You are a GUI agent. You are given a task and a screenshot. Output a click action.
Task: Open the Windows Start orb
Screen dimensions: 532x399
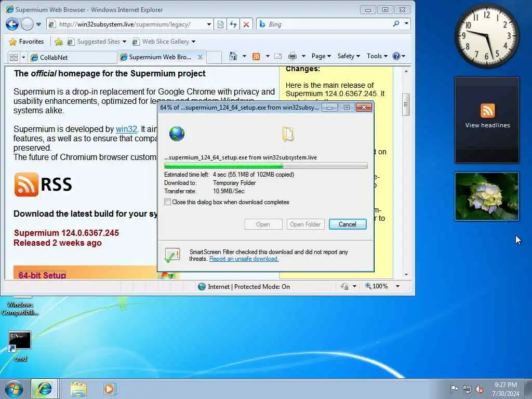pyautogui.click(x=14, y=389)
